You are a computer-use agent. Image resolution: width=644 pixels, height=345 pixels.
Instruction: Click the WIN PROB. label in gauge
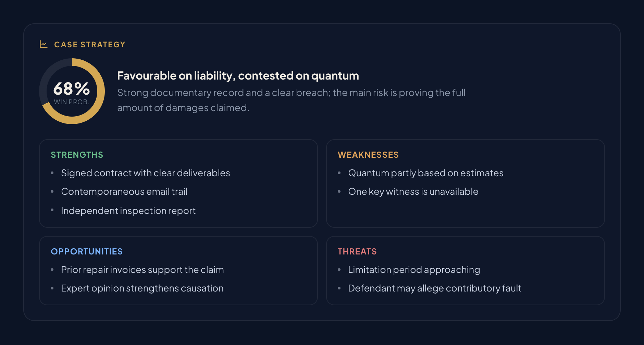tap(72, 102)
